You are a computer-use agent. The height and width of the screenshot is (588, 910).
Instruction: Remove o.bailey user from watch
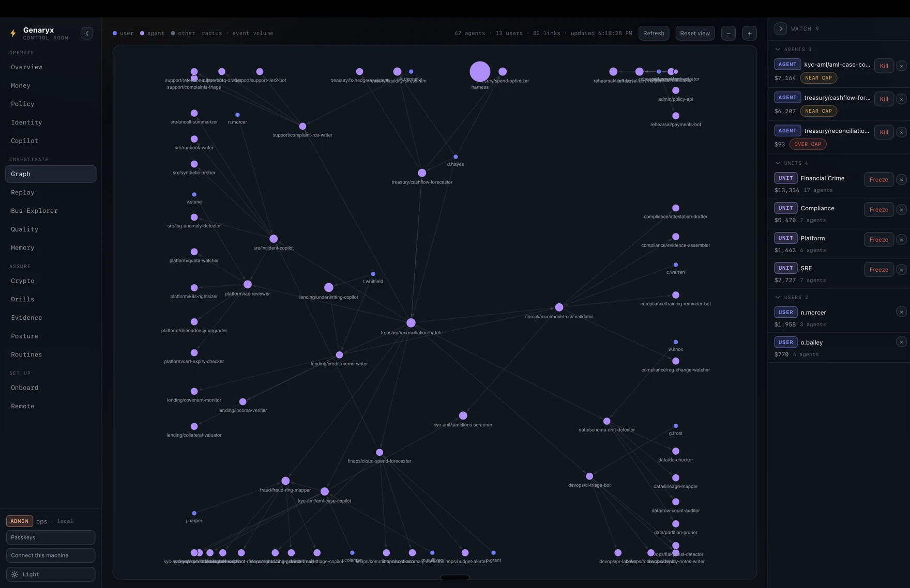pyautogui.click(x=901, y=342)
